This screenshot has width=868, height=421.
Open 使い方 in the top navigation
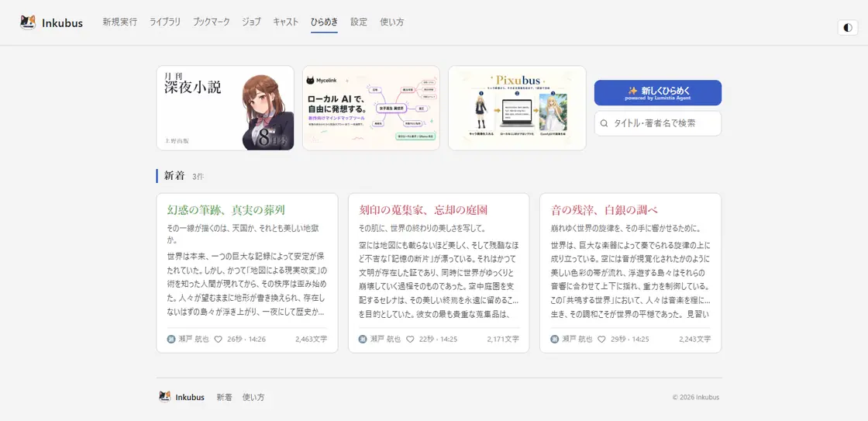pos(392,22)
